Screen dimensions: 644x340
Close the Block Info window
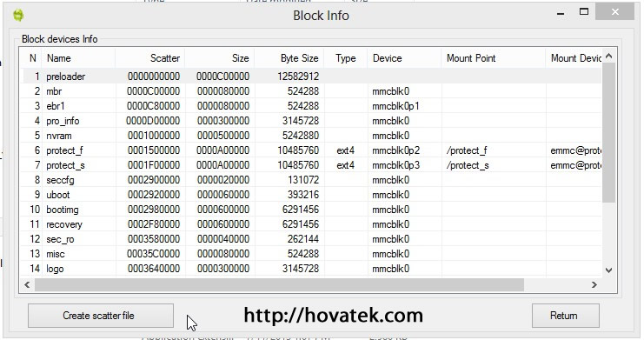pos(614,12)
